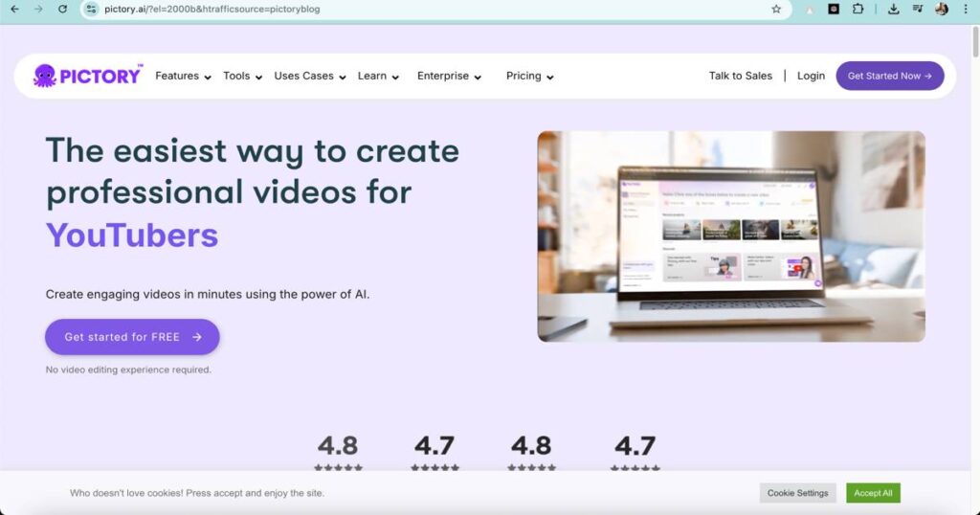The image size is (980, 515).
Task: Reload the page with refresh icon
Action: coord(62,9)
